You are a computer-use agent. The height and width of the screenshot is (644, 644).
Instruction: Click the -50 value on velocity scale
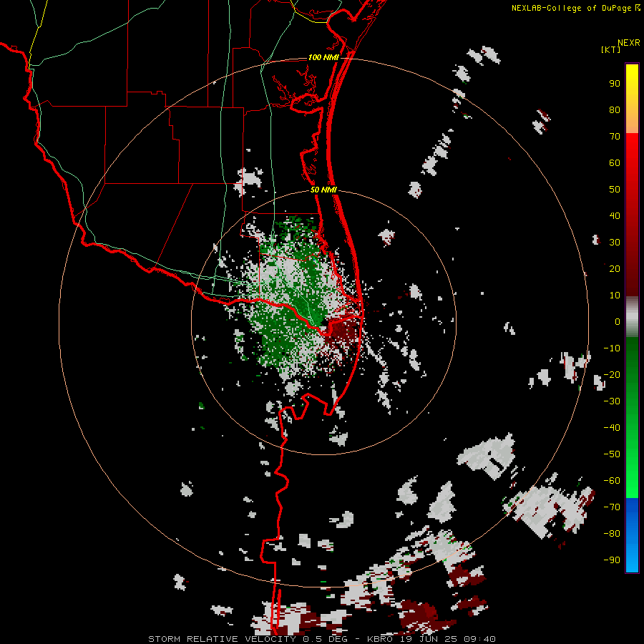(612, 454)
